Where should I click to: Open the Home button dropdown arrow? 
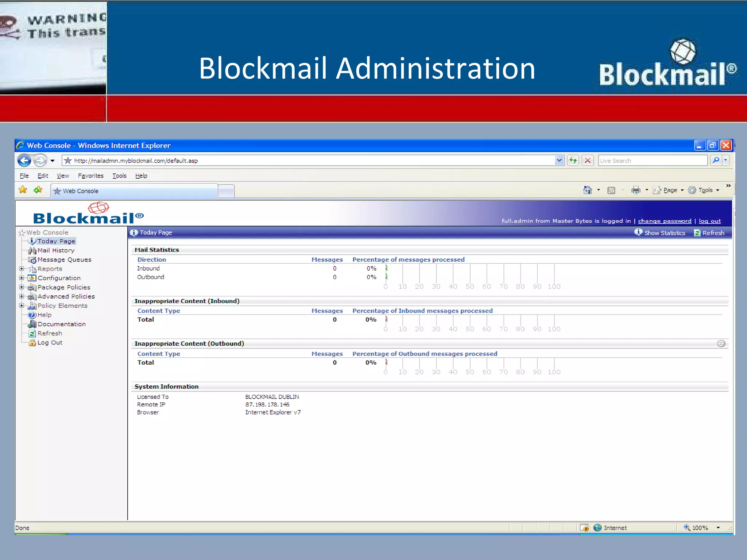point(599,190)
